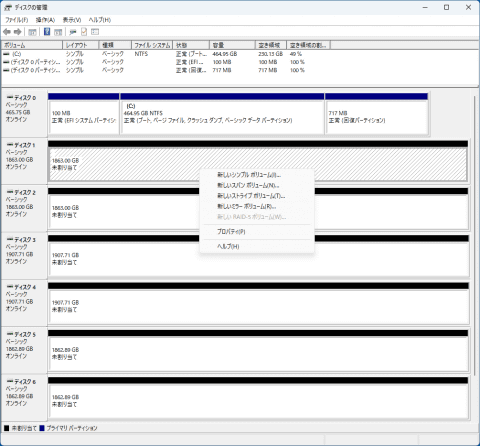
Task: Toggle the console tree pane toolbar icon
Action: [32, 32]
